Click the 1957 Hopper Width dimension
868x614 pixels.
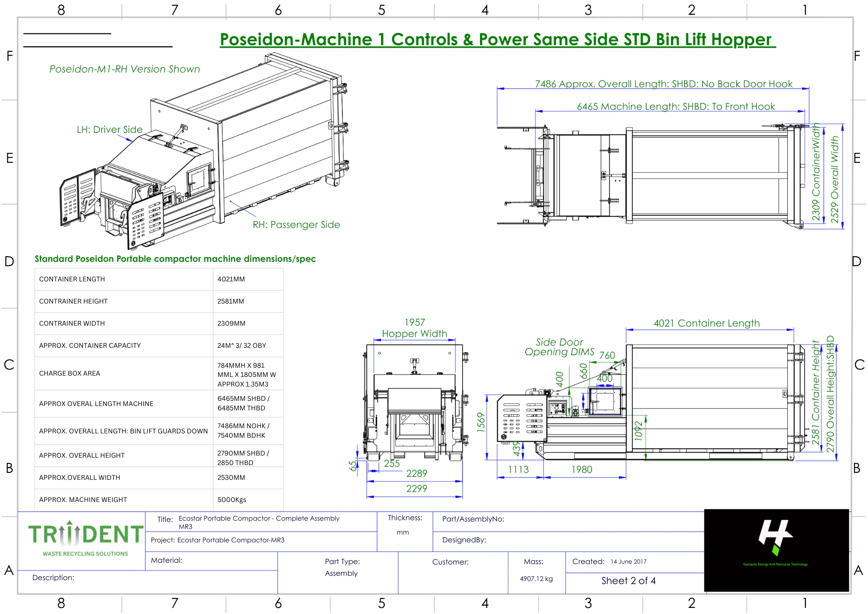coord(414,328)
